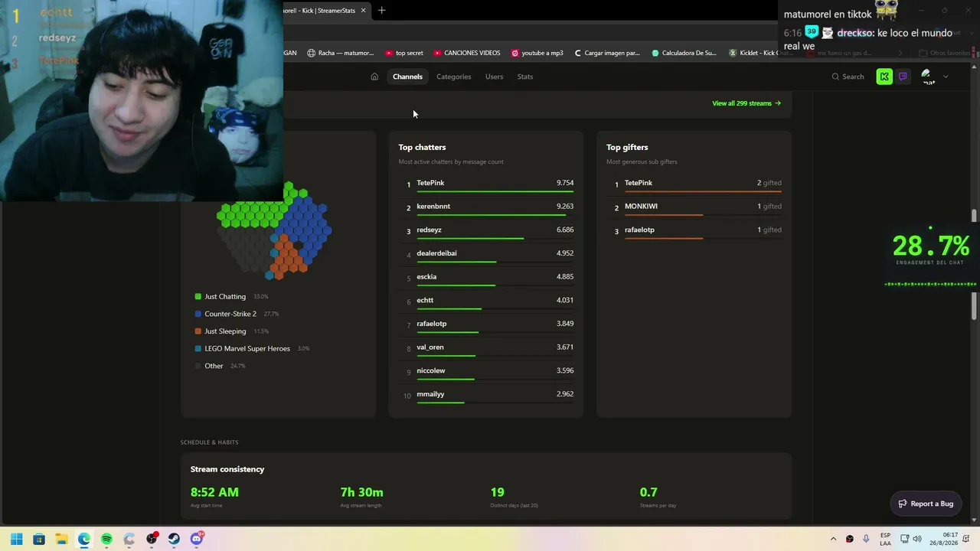
Task: Select rafaelotp in Top chatters
Action: [x=431, y=324]
